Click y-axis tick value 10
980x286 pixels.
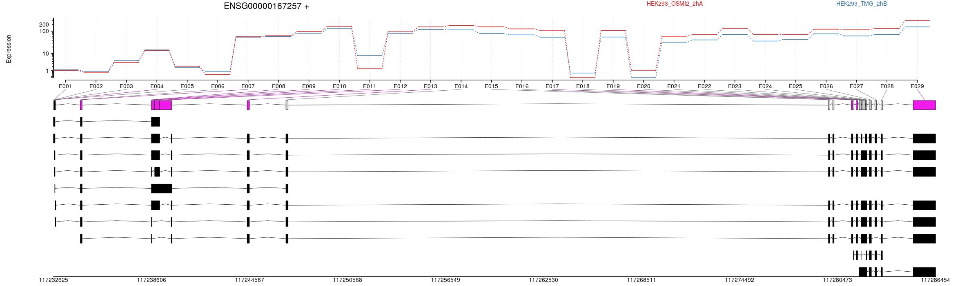[x=45, y=54]
